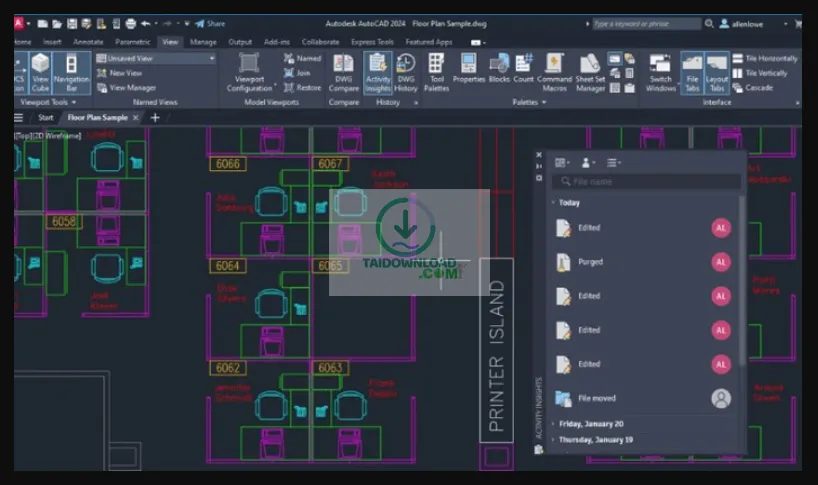
Task: Click New View in Named Views
Action: (x=119, y=73)
